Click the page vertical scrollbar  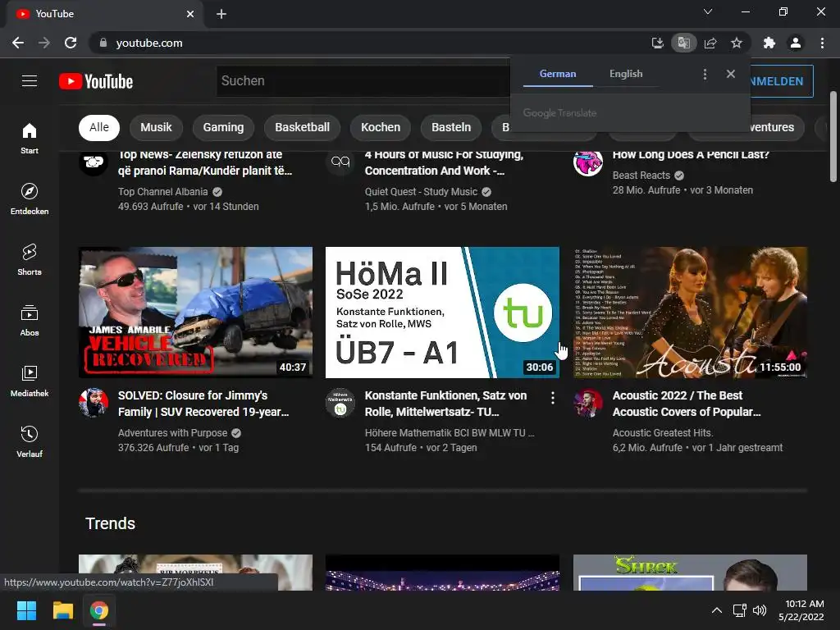(x=833, y=137)
